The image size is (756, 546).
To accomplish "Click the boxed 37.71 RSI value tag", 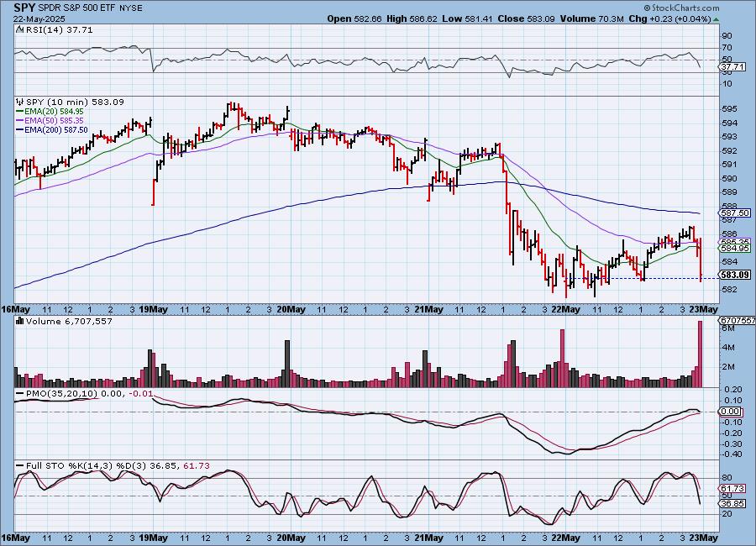I will 732,66.
